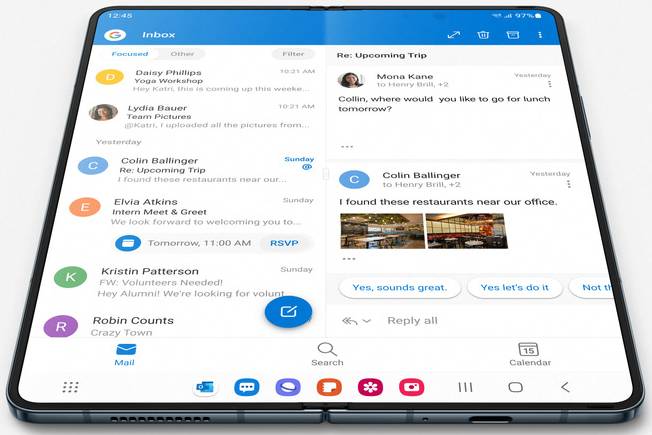Archive the Upcoming Trip conversation
652x435 pixels.
(512, 35)
